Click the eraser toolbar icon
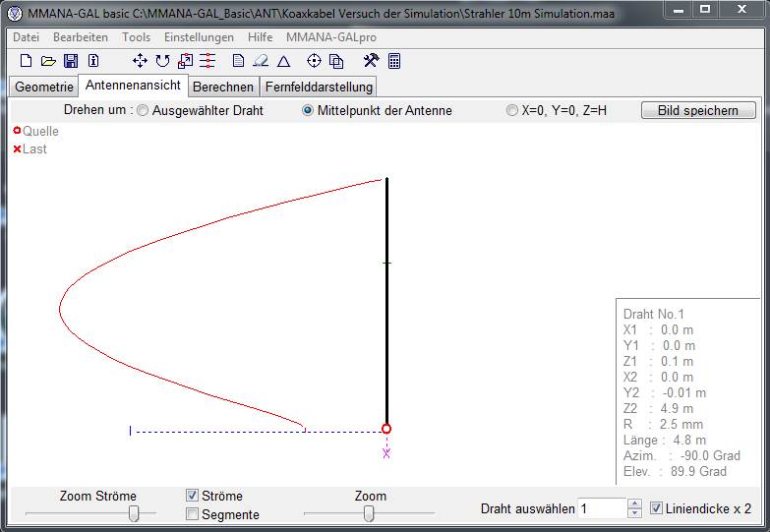 261,61
